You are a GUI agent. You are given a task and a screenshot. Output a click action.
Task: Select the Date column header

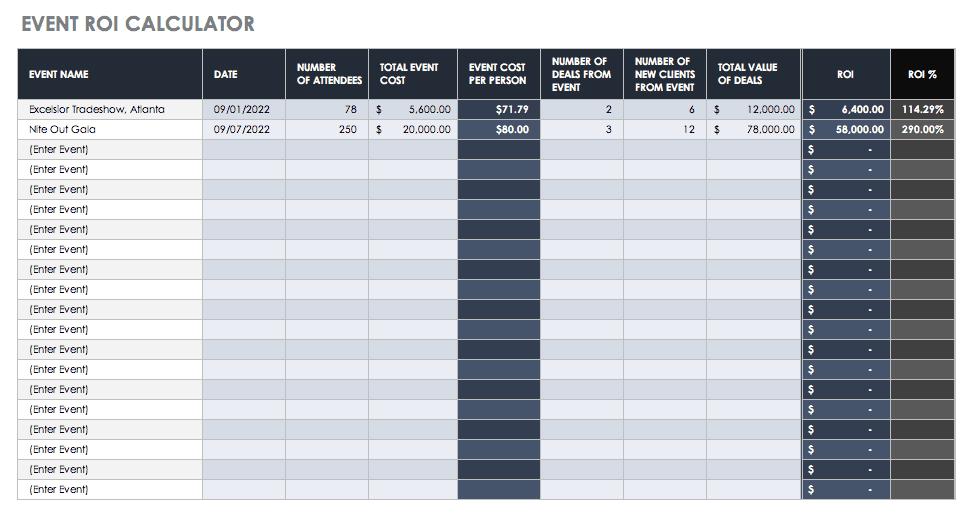(x=225, y=74)
